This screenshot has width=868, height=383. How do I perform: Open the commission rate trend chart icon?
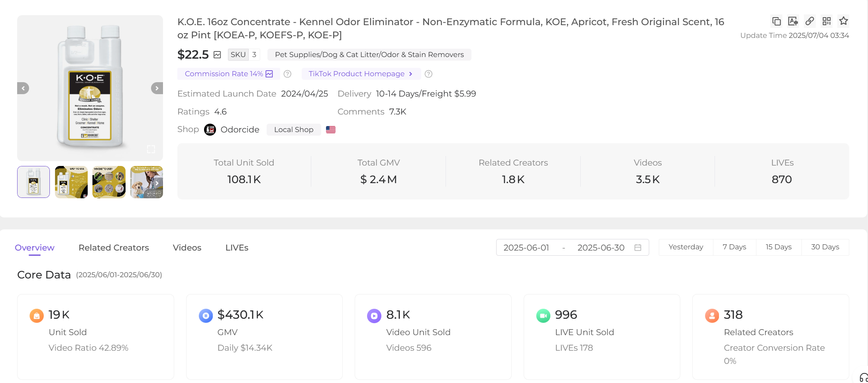(269, 74)
